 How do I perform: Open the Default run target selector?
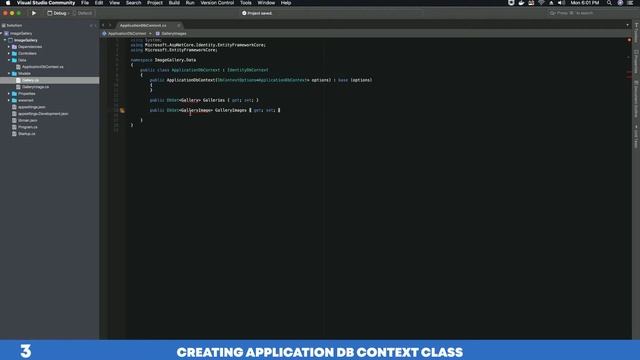click(x=82, y=13)
